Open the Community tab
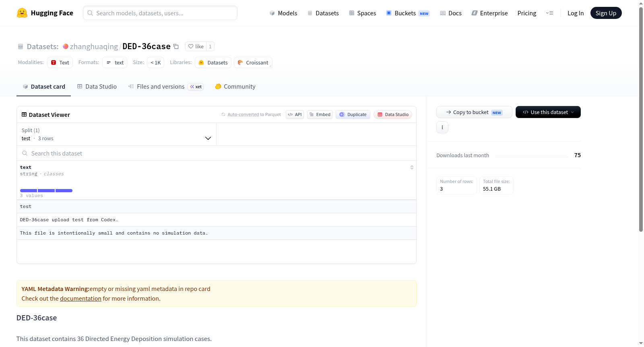Viewport: 644px width, 347px height. (235, 87)
